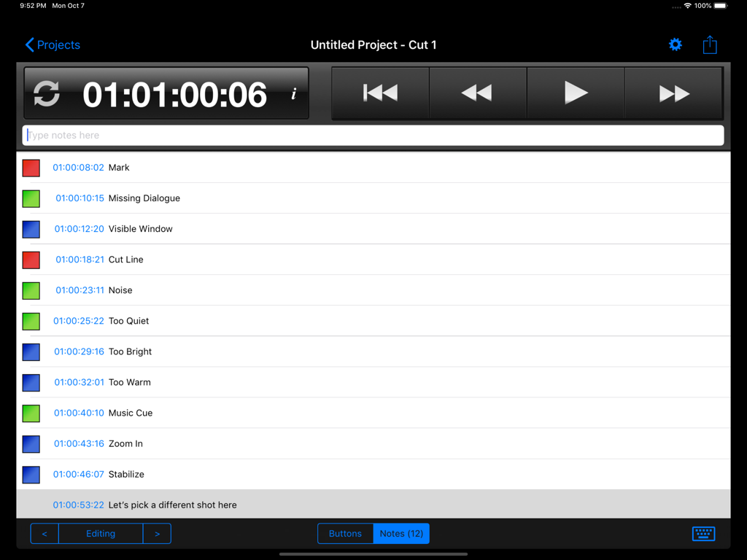Screen dimensions: 747x560
Task: Go back using the Projects button
Action: point(52,44)
